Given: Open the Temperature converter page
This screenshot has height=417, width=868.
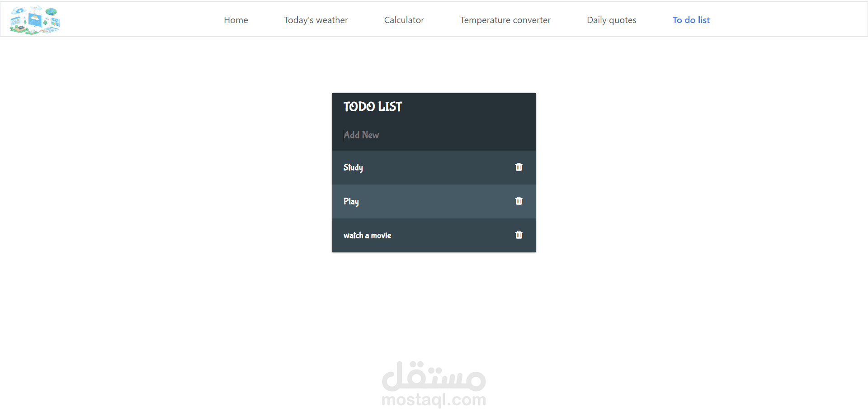Looking at the screenshot, I should [505, 20].
